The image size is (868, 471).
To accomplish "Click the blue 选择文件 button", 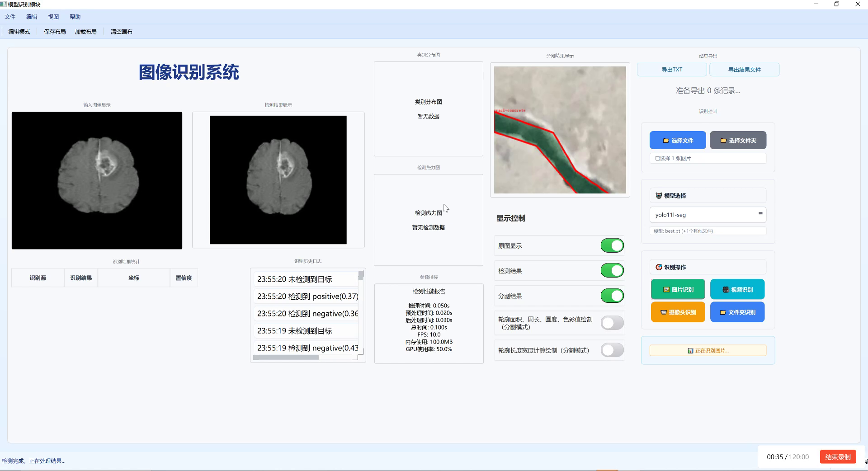I will [678, 141].
